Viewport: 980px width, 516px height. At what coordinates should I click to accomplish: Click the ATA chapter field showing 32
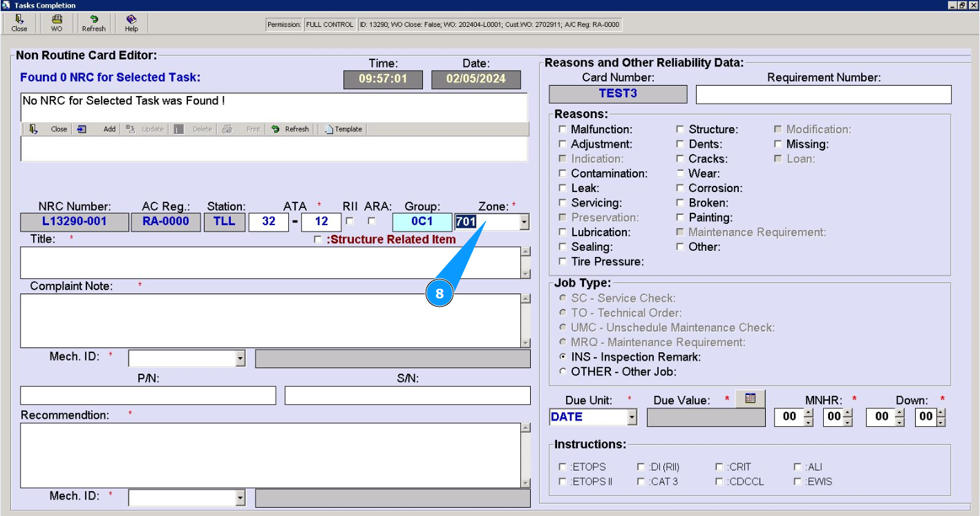tap(269, 222)
